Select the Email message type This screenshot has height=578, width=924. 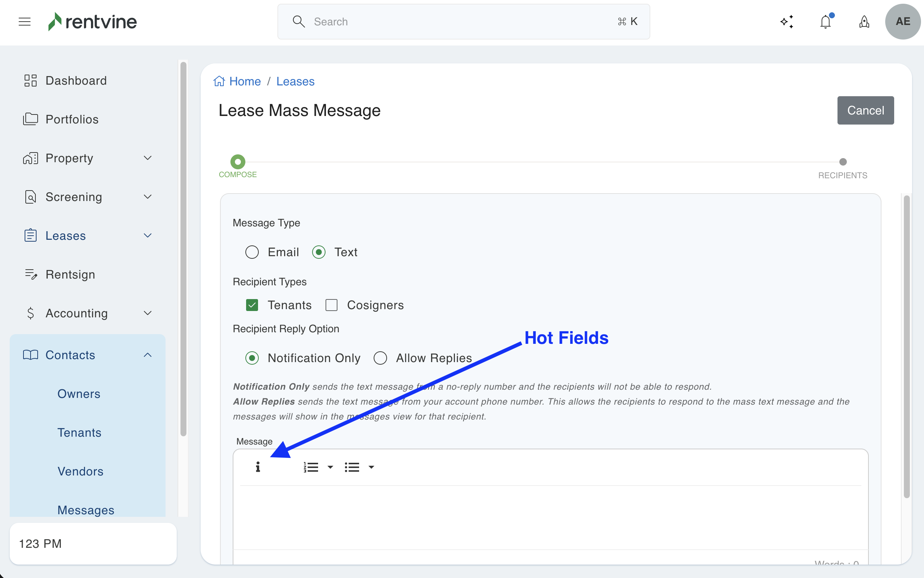point(252,252)
